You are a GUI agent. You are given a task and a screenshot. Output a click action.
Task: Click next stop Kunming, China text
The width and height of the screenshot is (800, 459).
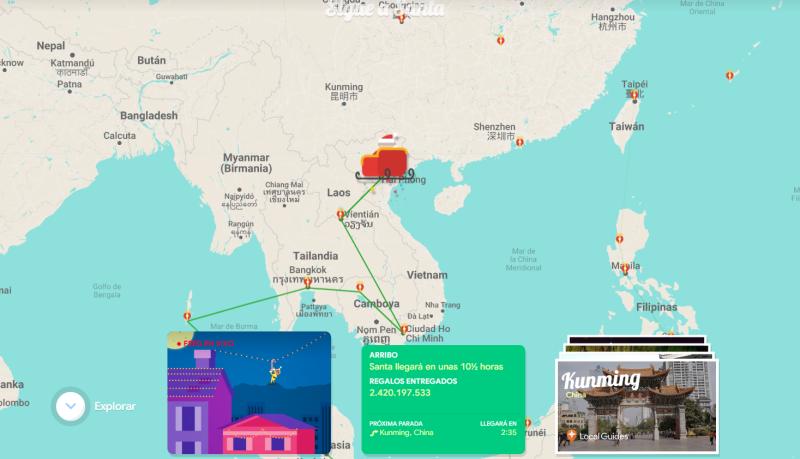[x=409, y=434]
